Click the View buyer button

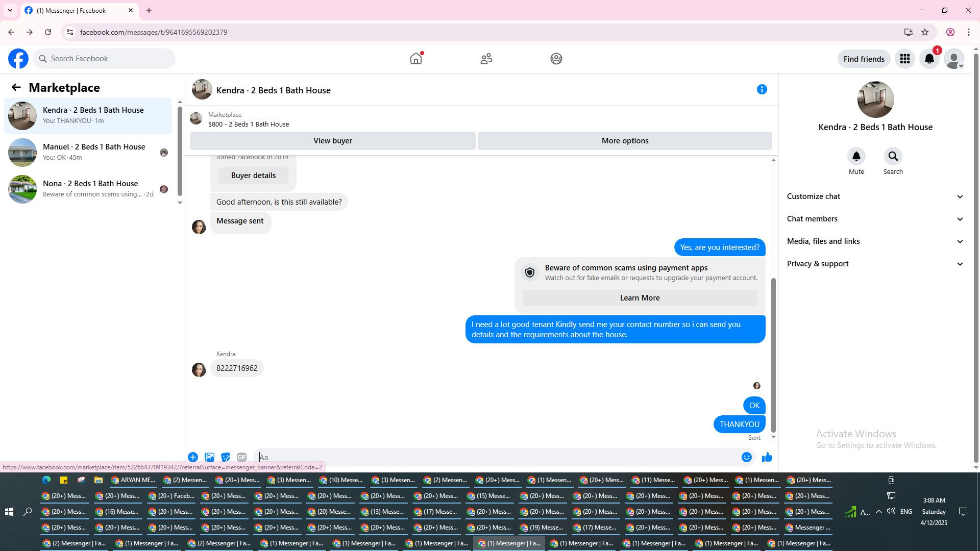[333, 141]
